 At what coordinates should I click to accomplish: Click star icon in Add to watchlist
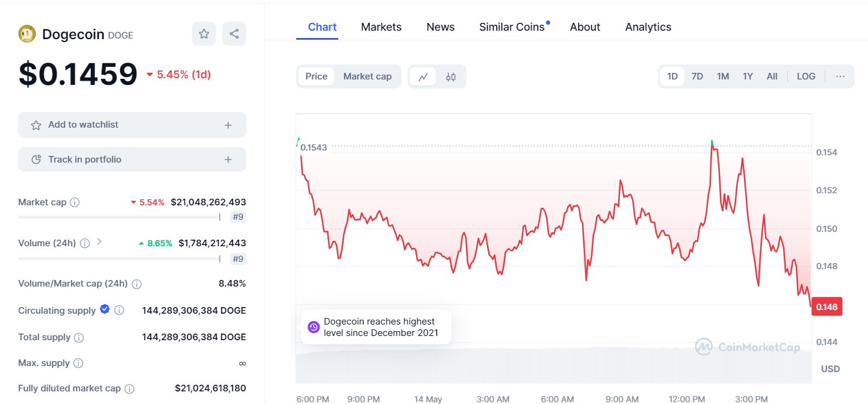pyautogui.click(x=36, y=125)
